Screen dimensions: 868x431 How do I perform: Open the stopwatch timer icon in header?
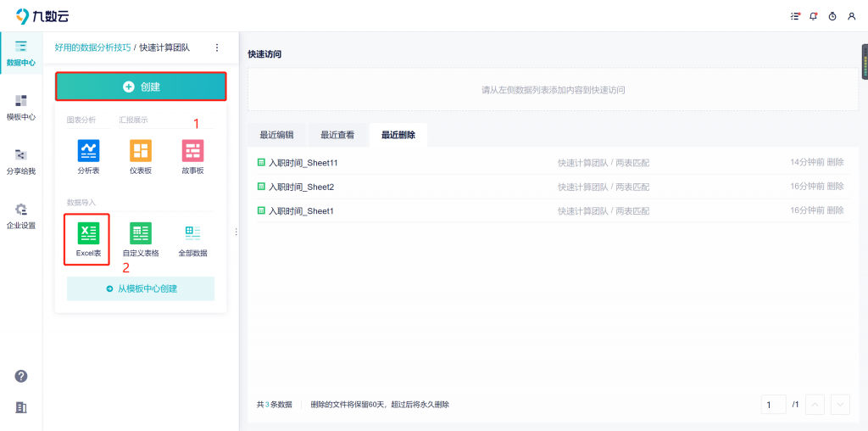(832, 16)
